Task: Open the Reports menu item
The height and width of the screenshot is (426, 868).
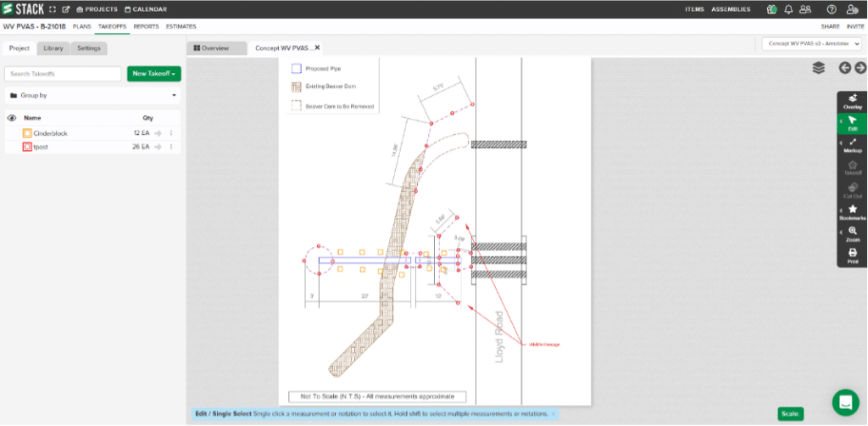Action: click(146, 26)
